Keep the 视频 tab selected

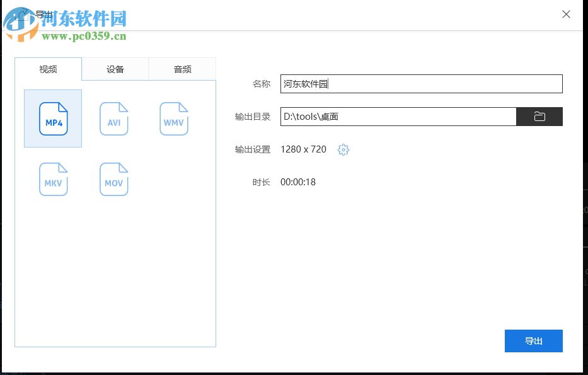pos(48,69)
